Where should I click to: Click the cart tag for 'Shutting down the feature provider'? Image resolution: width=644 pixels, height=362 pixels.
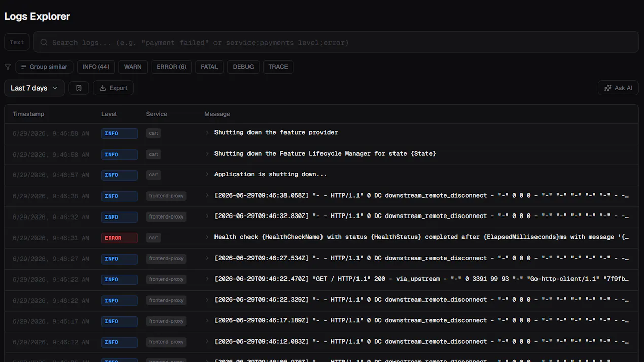click(154, 133)
